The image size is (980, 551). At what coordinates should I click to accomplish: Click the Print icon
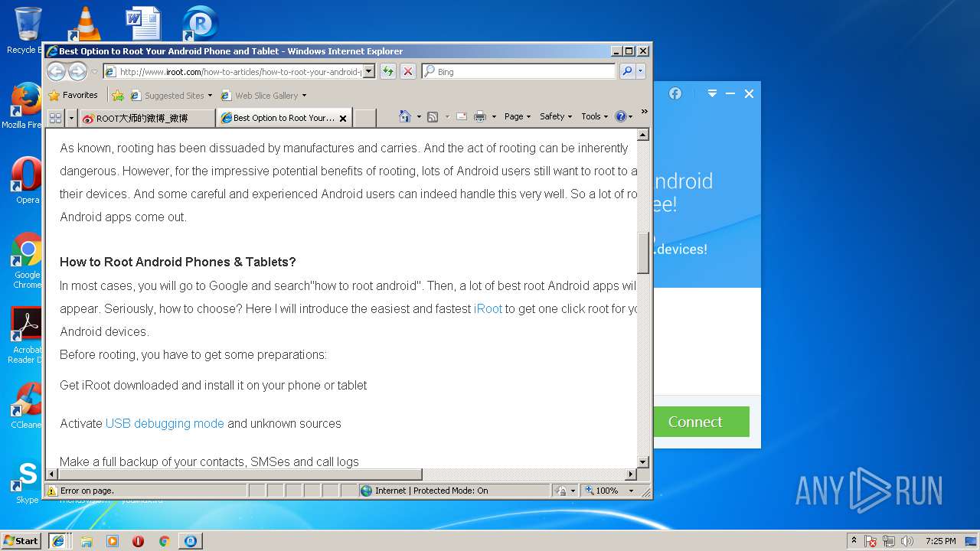tap(480, 116)
